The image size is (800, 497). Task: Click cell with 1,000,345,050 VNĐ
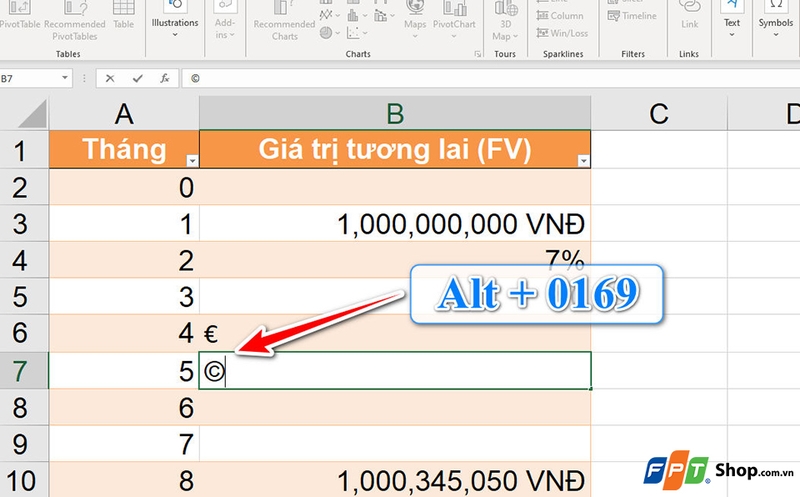[395, 480]
